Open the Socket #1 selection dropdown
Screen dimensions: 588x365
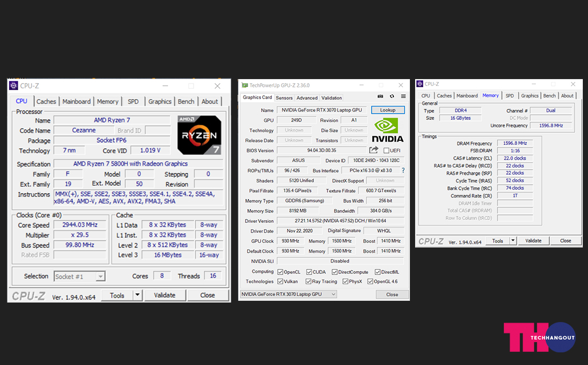point(80,276)
